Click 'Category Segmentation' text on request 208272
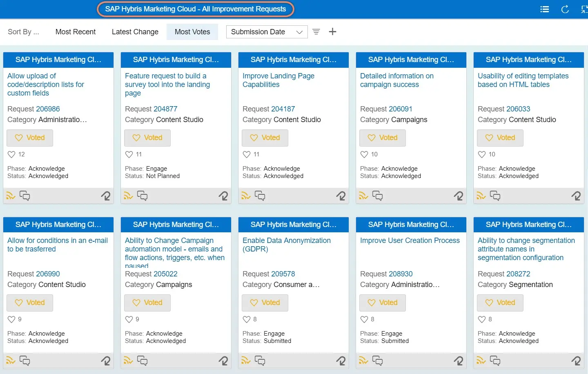The width and height of the screenshot is (588, 374). (x=515, y=285)
